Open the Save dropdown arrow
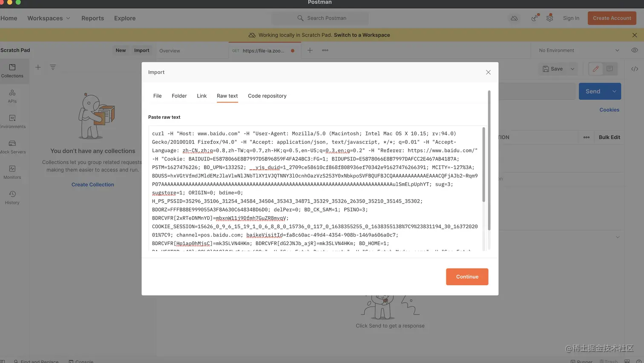 click(x=572, y=69)
